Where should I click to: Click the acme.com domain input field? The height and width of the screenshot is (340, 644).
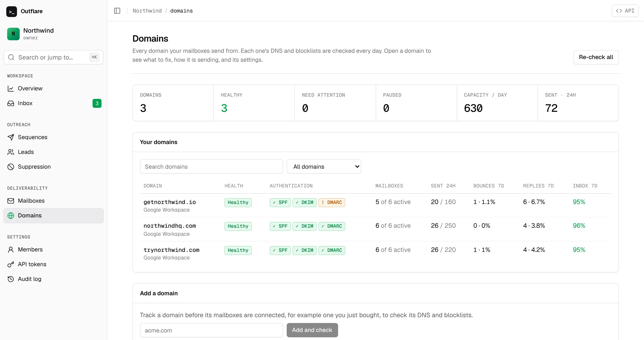(x=211, y=330)
